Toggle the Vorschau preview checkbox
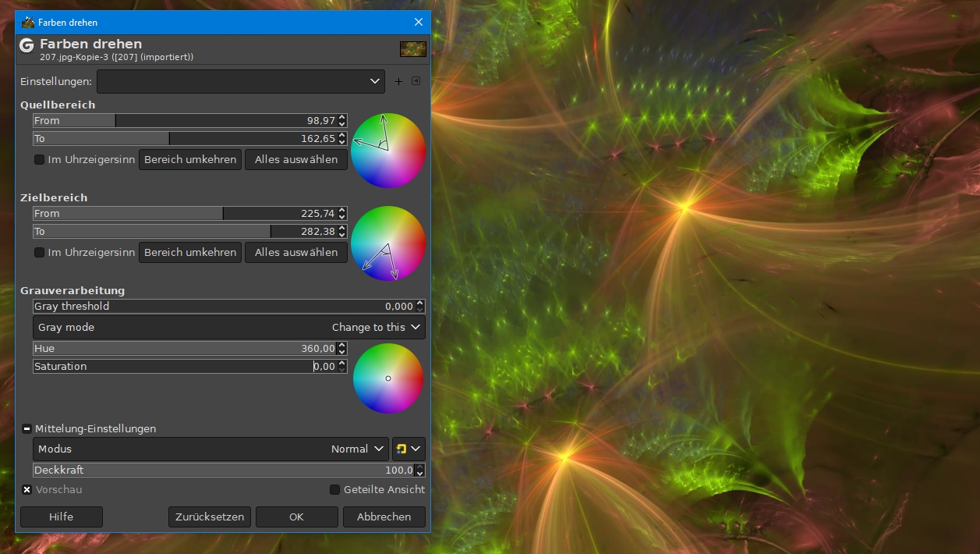The width and height of the screenshot is (980, 554). click(x=27, y=490)
